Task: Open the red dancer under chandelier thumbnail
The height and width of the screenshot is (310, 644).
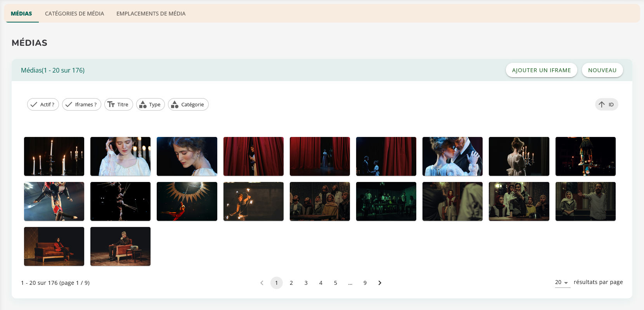Action: click(x=187, y=201)
